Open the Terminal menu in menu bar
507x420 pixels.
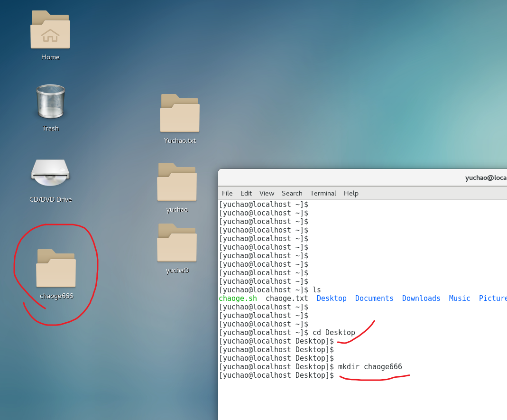click(x=323, y=193)
